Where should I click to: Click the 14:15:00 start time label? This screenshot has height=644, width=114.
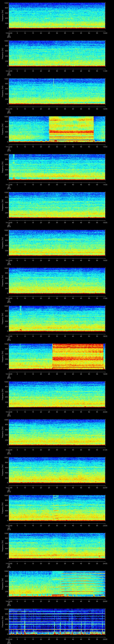pyautogui.click(x=9, y=260)
